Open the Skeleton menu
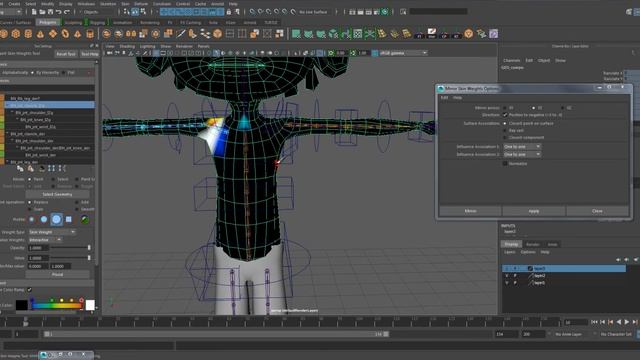640x360 pixels. (108, 4)
